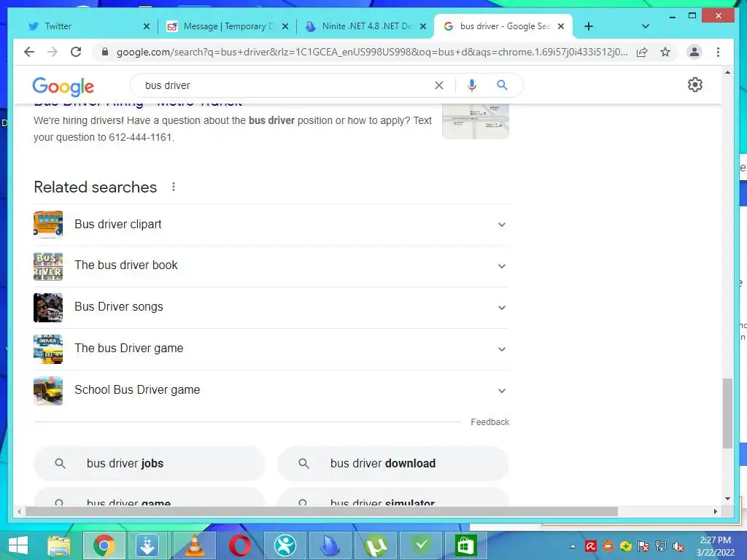Open the taskbar clock showing 2:27 PM
Screen dimensions: 747x560
pyautogui.click(x=715, y=546)
